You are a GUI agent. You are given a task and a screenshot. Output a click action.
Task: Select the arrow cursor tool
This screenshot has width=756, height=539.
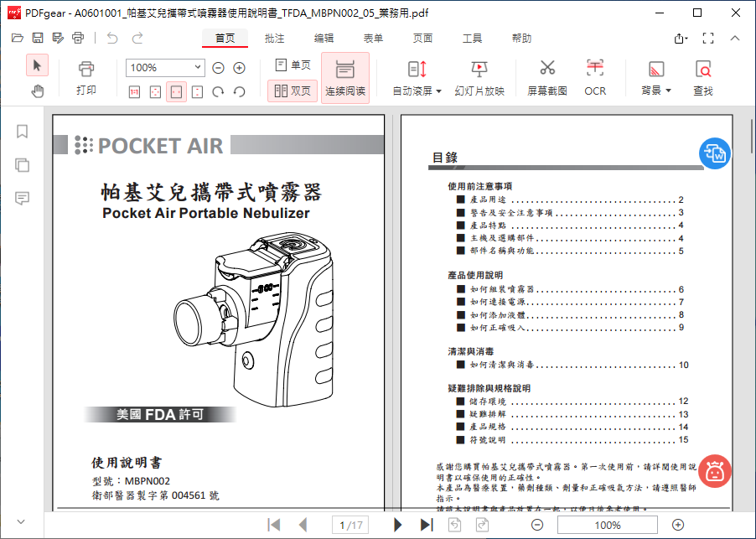click(x=37, y=65)
